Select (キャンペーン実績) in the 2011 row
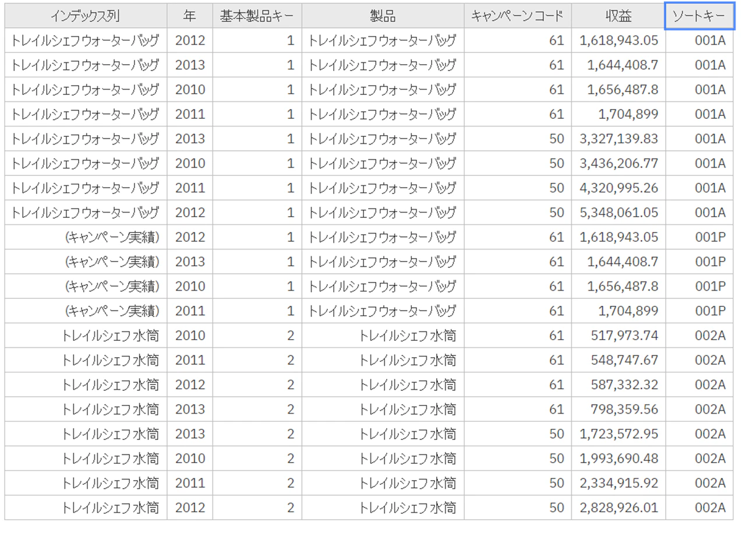The width and height of the screenshot is (756, 536). click(x=112, y=311)
